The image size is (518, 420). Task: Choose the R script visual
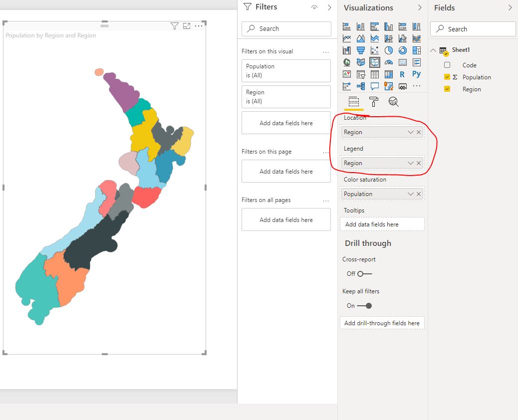point(402,74)
